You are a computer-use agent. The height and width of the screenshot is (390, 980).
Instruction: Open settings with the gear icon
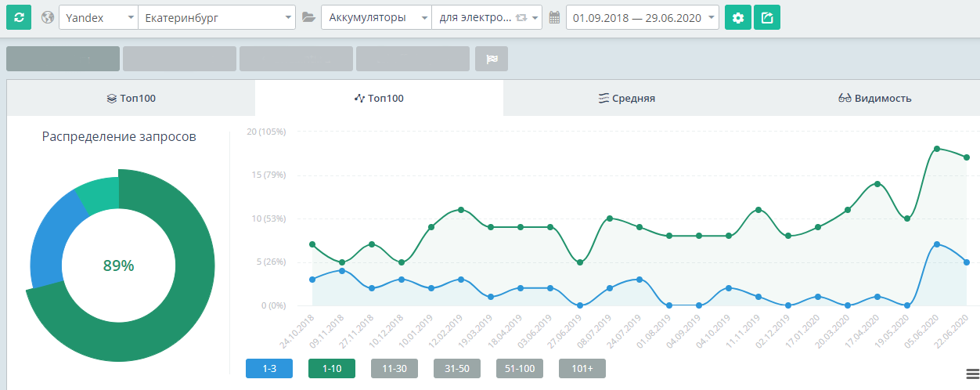coord(737,17)
